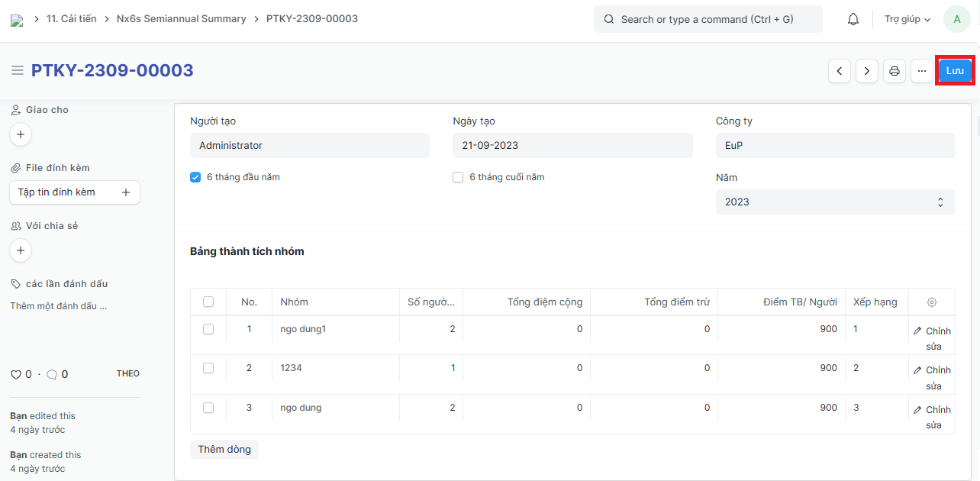
Task: Like the document with heart icon
Action: click(x=15, y=374)
